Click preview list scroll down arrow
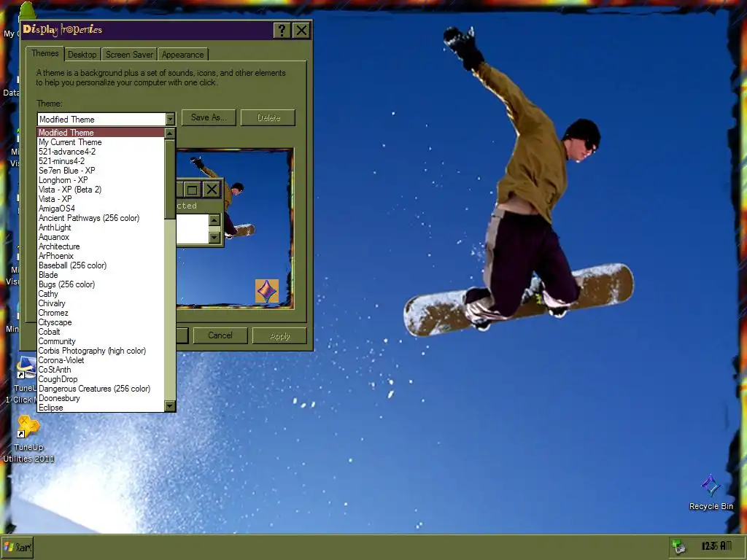Viewport: 747px width, 560px height. click(x=214, y=237)
